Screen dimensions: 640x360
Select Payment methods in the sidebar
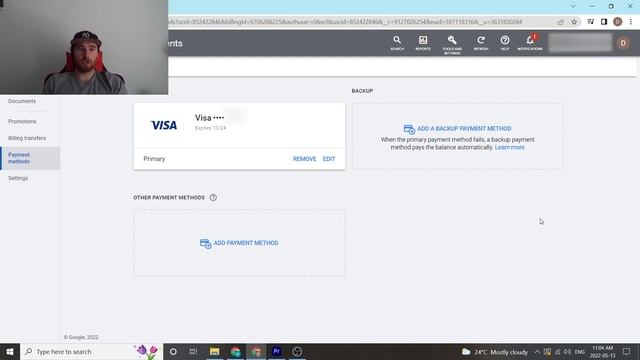(30, 158)
